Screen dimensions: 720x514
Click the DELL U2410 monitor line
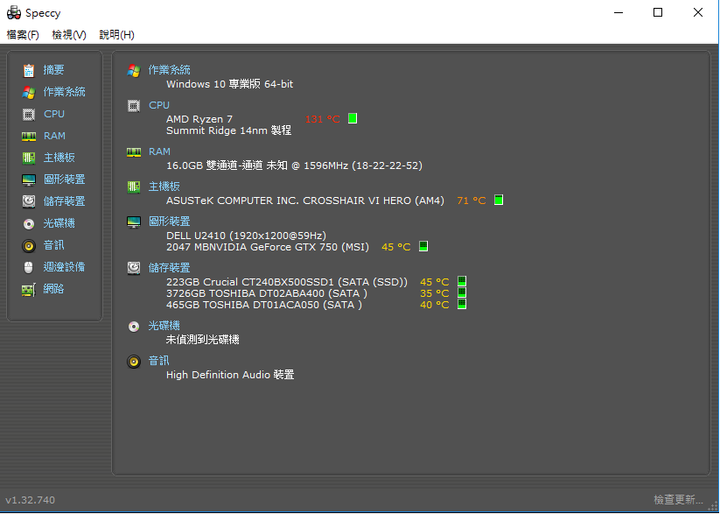point(246,236)
